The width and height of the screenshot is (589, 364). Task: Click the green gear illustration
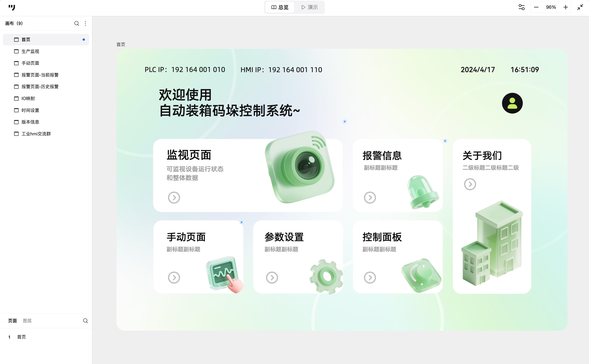pos(327,276)
